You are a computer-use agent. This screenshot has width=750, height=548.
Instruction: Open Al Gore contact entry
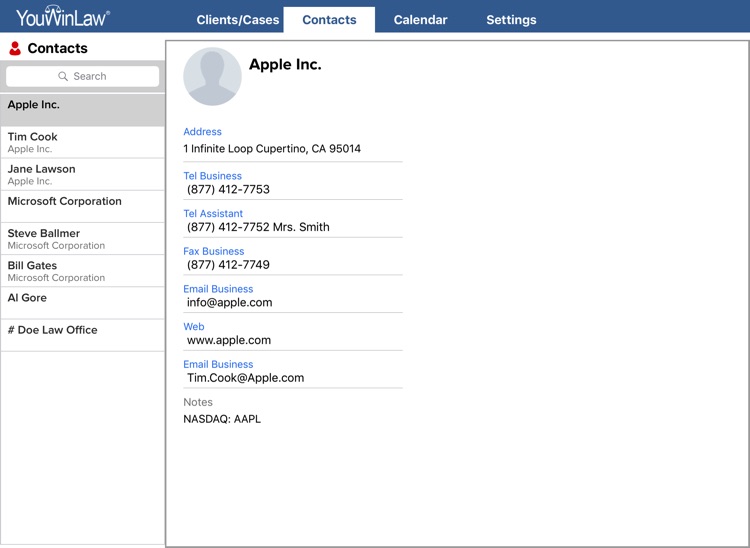(x=82, y=302)
